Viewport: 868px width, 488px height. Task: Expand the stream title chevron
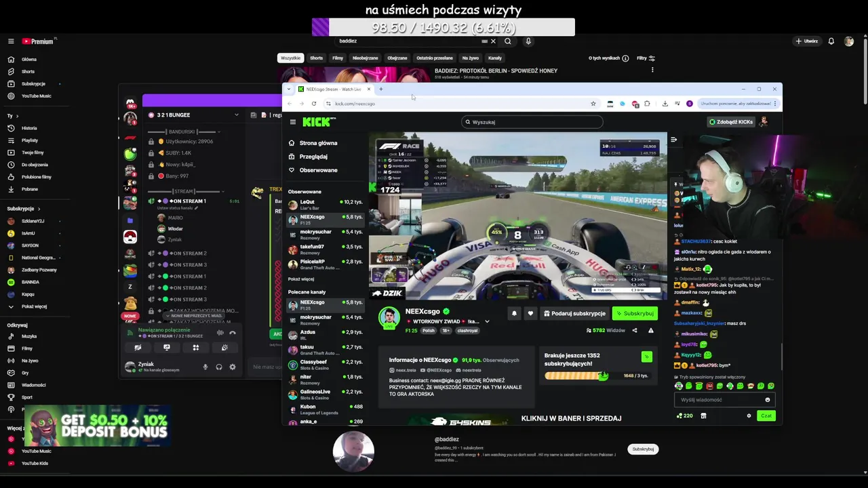(487, 321)
